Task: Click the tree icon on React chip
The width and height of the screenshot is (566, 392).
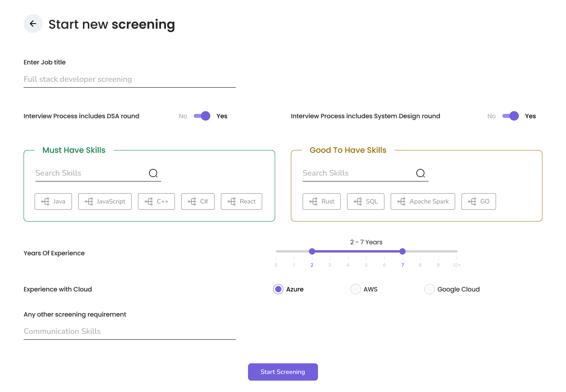Action: click(x=232, y=201)
